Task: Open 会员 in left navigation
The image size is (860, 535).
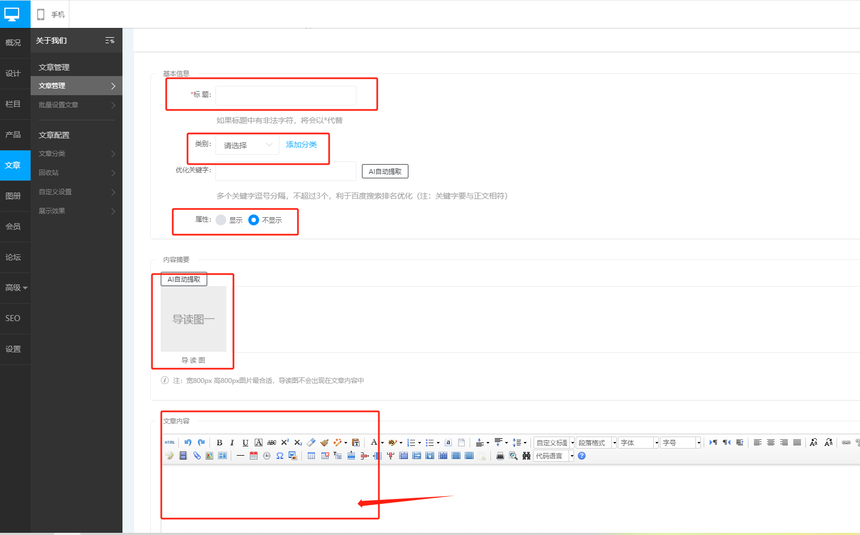Action: tap(13, 226)
